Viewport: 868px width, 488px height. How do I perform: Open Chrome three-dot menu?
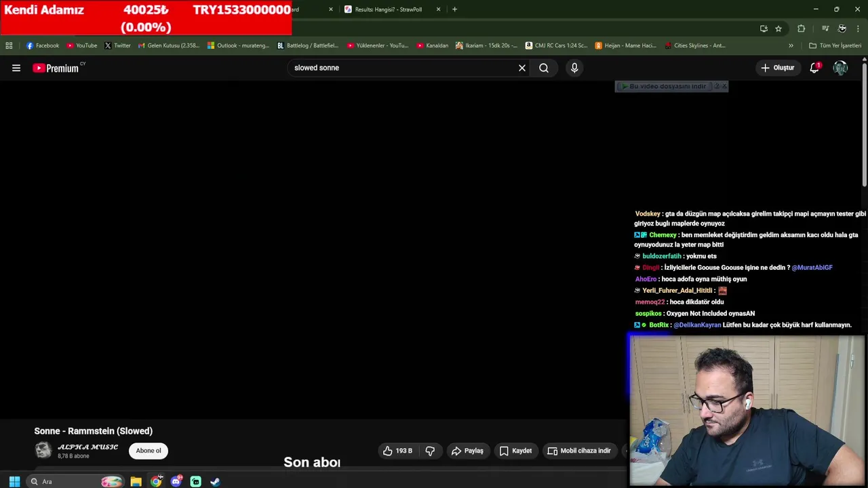point(858,28)
